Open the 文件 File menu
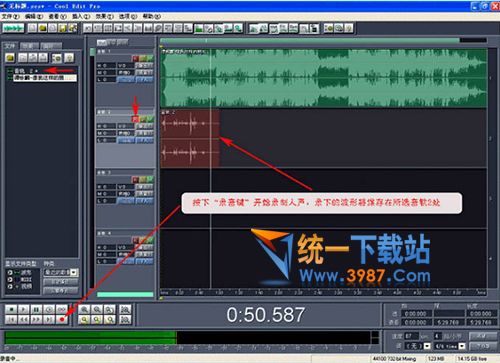 click(x=11, y=16)
